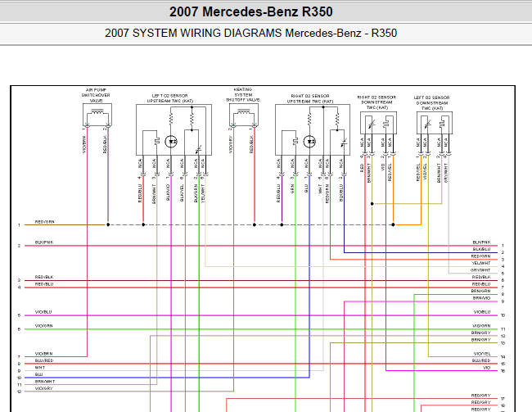Click vertical 'BLK/YEL' label under left upstream sensor

point(182,193)
